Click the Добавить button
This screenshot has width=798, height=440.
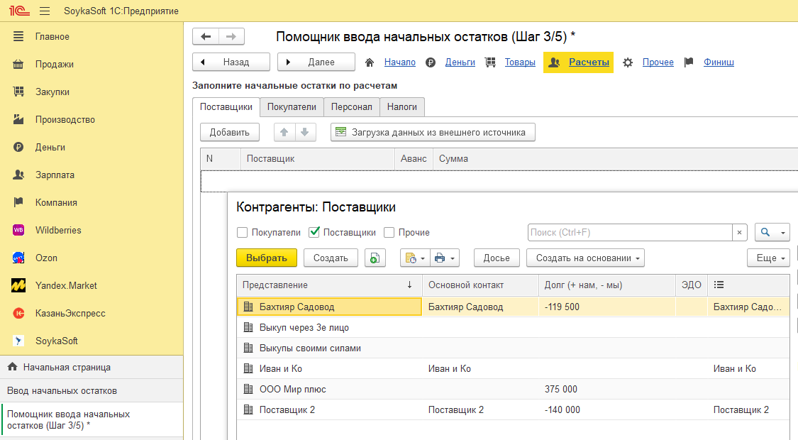point(230,132)
